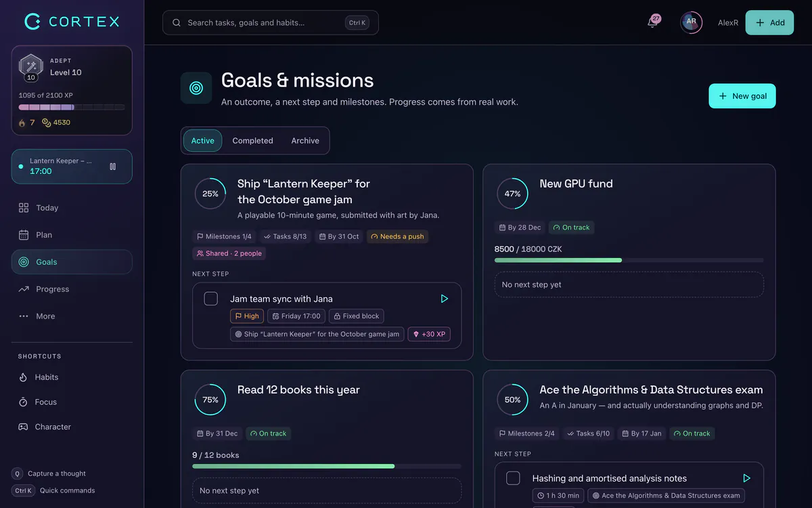812x508 pixels.
Task: Click the By 17 Jan chip
Action: coord(641,433)
